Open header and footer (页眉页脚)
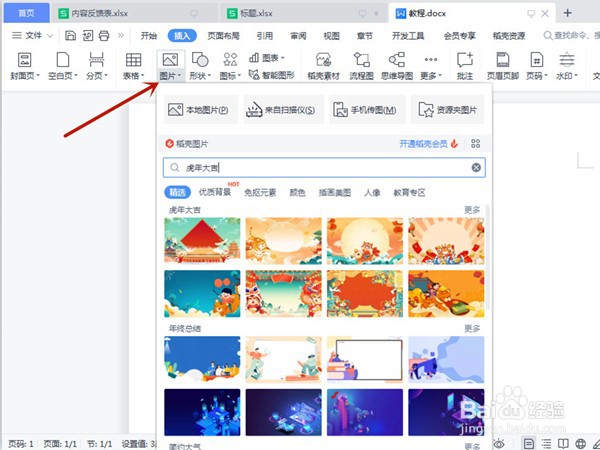Screen dimensions: 600x450 coord(502,66)
